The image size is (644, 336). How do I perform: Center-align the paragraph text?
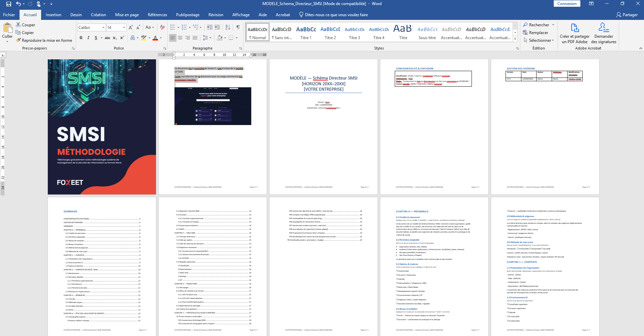pyautogui.click(x=180, y=38)
